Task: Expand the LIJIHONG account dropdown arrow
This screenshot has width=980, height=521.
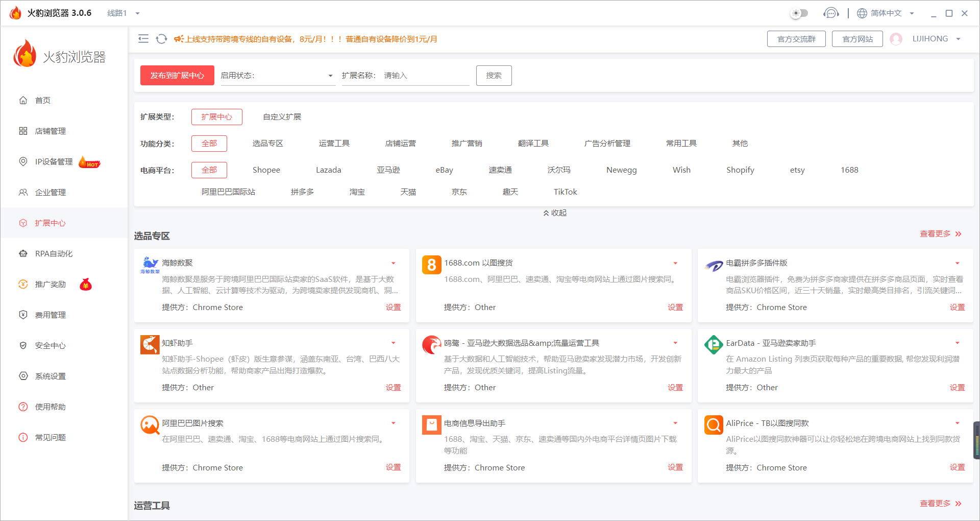Action: click(x=959, y=39)
